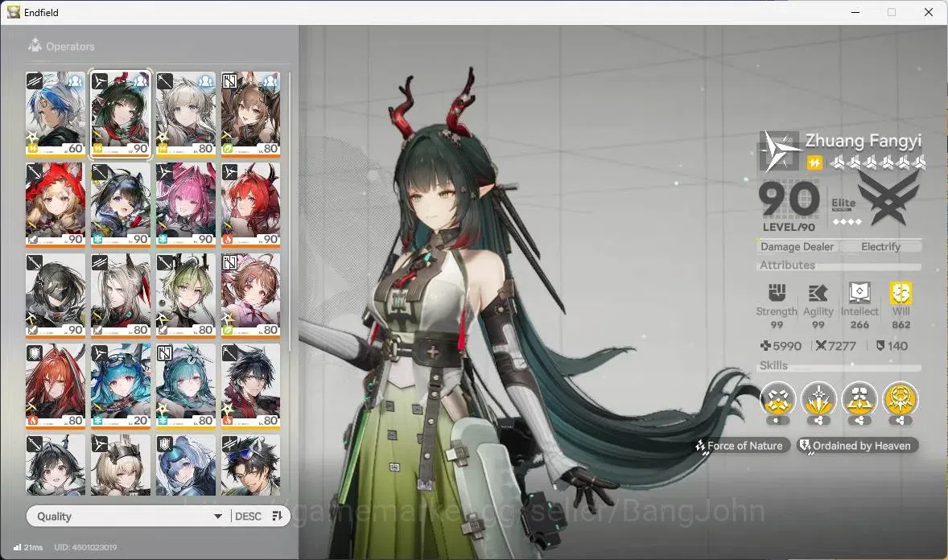Select the red-haired horned operator at level 90
Screen dimensions: 948x560
pyautogui.click(x=251, y=204)
